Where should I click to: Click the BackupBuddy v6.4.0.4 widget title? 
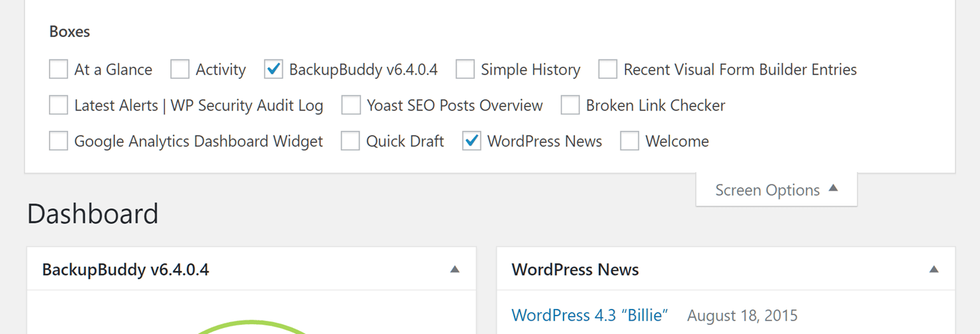125,269
